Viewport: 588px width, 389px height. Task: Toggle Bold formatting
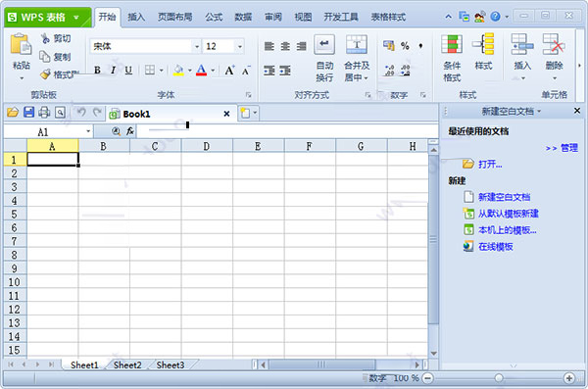tap(97, 71)
